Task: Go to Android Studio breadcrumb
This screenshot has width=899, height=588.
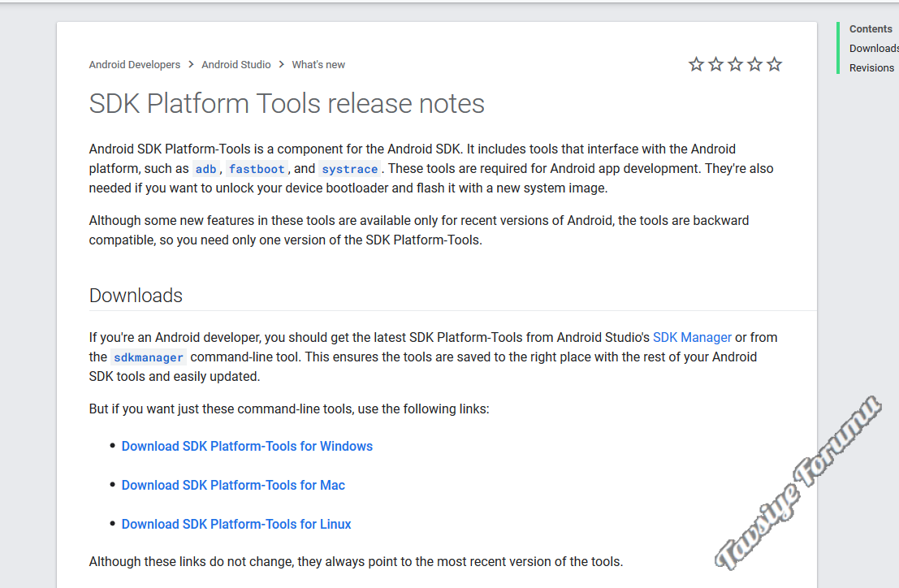Action: (x=236, y=65)
